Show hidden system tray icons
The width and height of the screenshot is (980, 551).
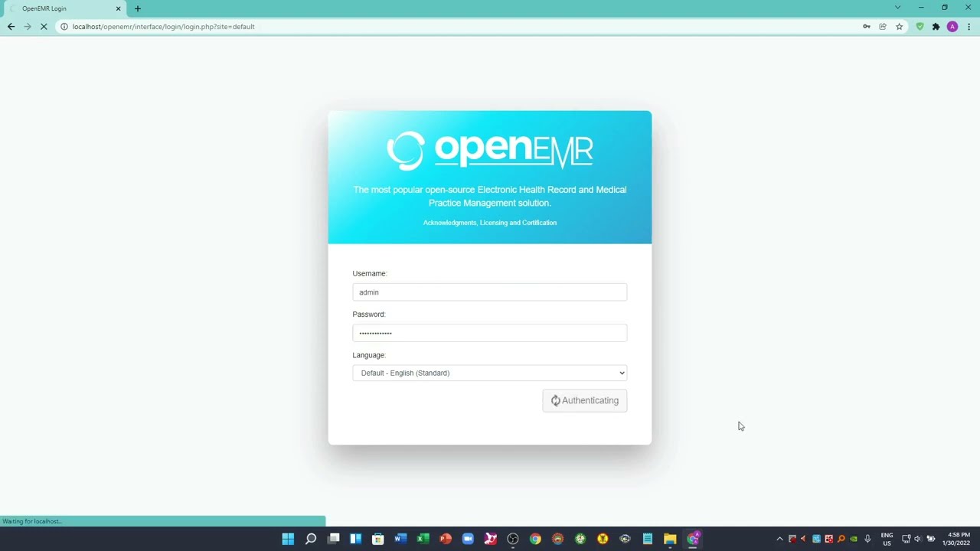point(779,539)
